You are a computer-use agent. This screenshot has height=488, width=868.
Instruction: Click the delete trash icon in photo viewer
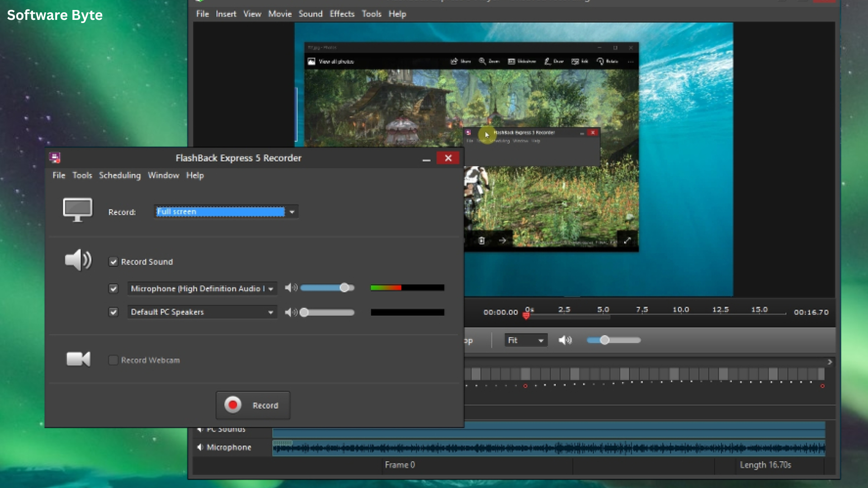click(481, 241)
